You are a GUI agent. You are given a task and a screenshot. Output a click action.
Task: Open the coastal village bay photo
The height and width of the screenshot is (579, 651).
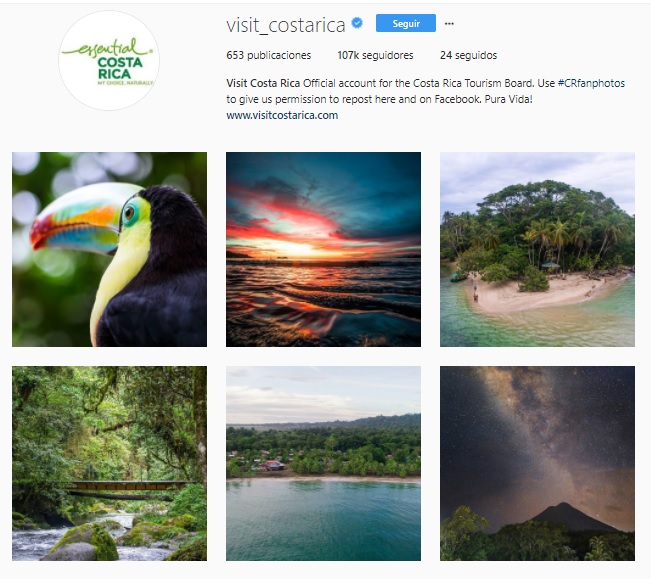pyautogui.click(x=323, y=463)
